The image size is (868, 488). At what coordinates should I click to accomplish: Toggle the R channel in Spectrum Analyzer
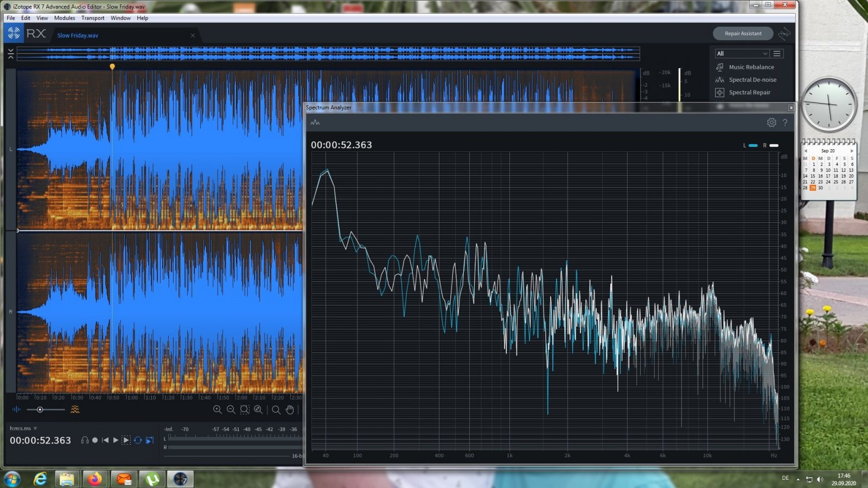[771, 145]
